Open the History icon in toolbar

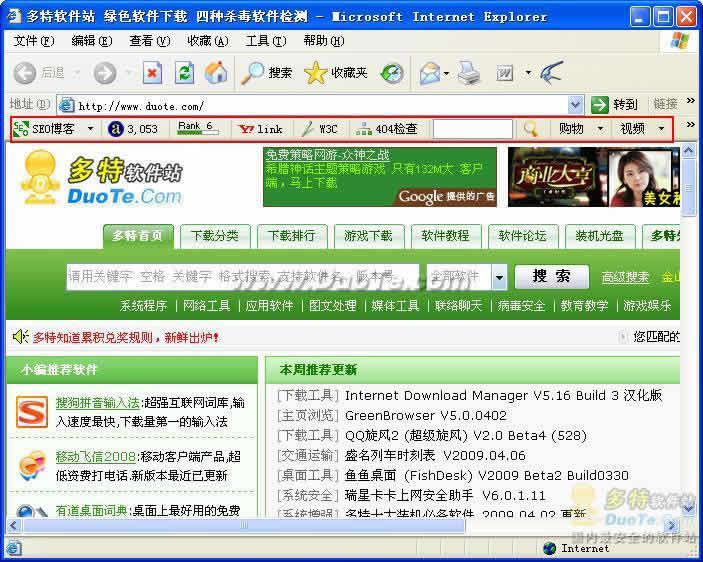click(x=392, y=73)
